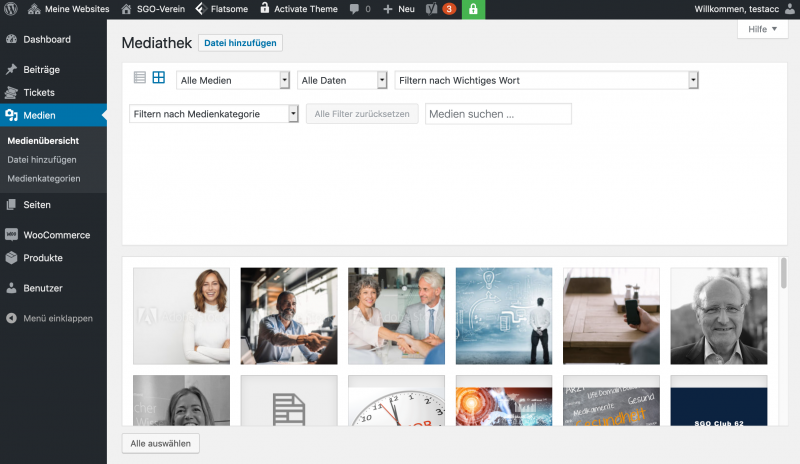The width and height of the screenshot is (800, 464).
Task: Click Alle Filter zurücksetzen button
Action: [x=362, y=114]
